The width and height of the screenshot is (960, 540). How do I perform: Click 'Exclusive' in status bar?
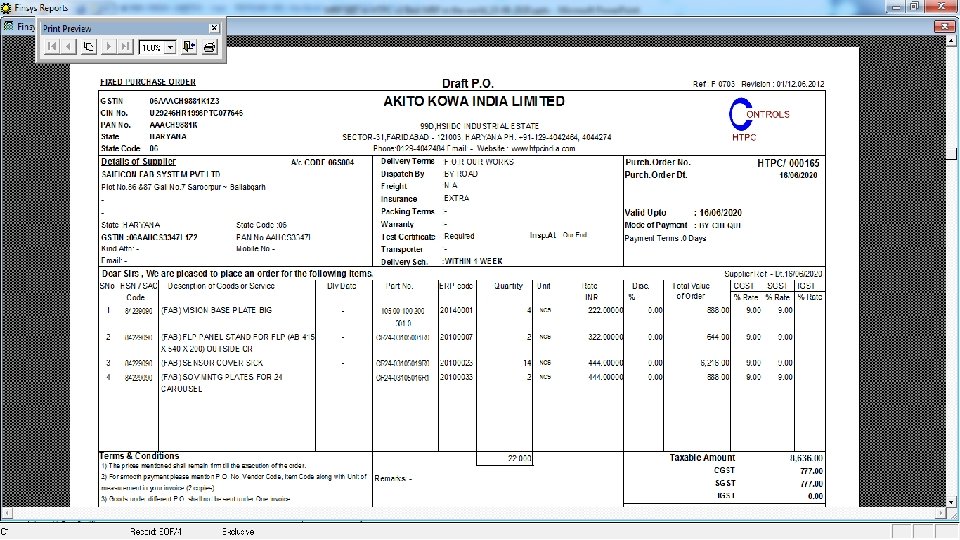click(x=238, y=531)
